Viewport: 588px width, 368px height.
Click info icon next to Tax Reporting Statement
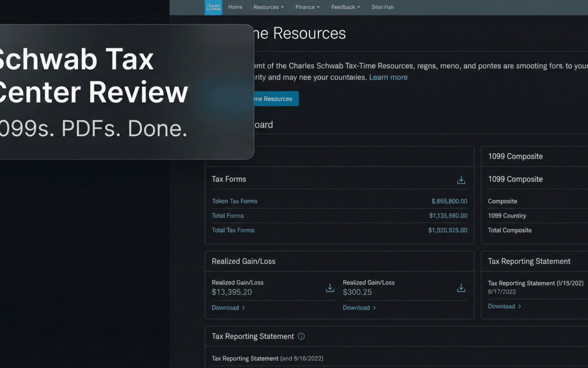(x=301, y=336)
